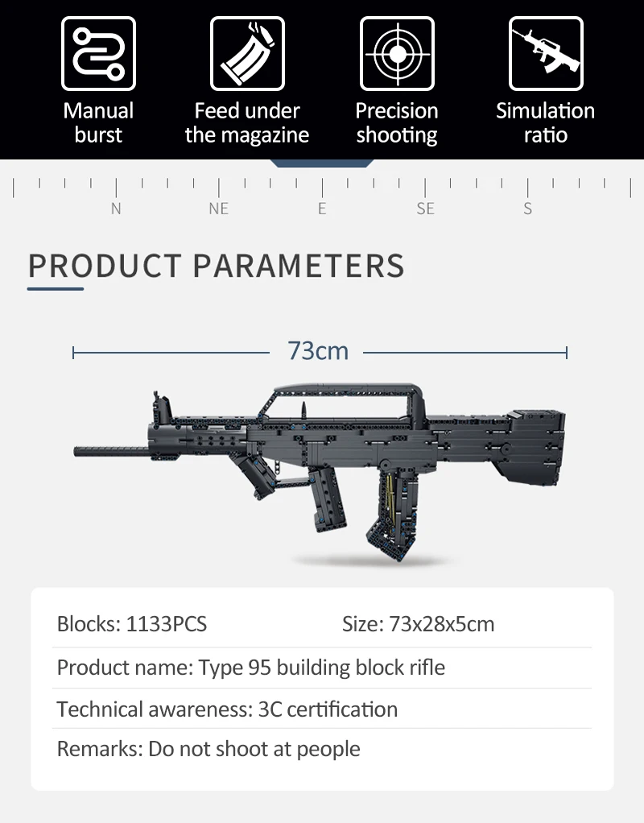Click the 'Simulation ratio' label
The height and width of the screenshot is (823, 644).
pyautogui.click(x=546, y=123)
